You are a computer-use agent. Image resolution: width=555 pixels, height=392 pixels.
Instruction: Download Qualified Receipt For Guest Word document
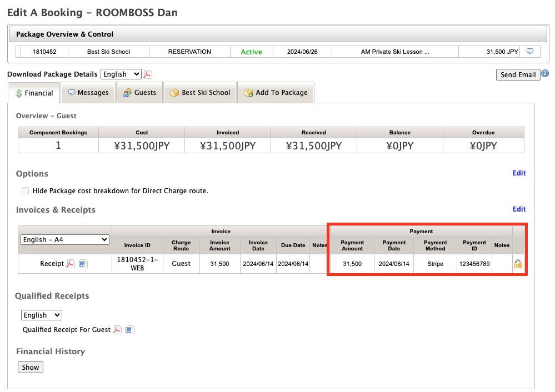[129, 330]
